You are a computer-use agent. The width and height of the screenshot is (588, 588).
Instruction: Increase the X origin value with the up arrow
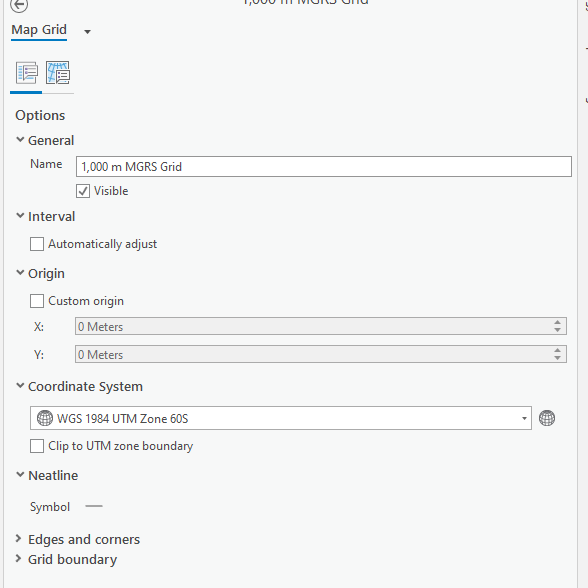(558, 322)
